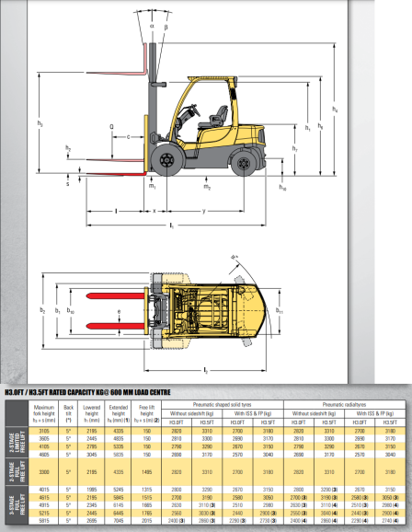Click the driver seat in side view drawing
Viewport: 412px width, 532px height.
tap(214, 118)
